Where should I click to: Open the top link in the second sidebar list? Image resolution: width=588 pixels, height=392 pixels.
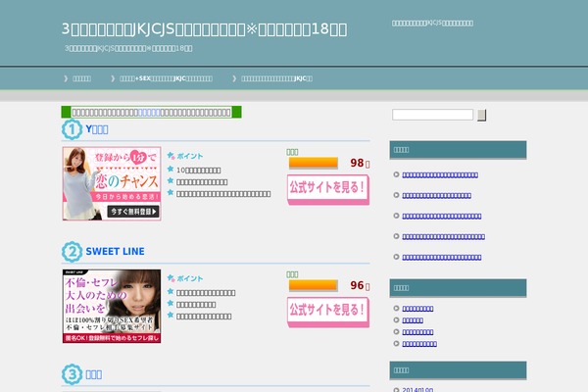tap(417, 309)
